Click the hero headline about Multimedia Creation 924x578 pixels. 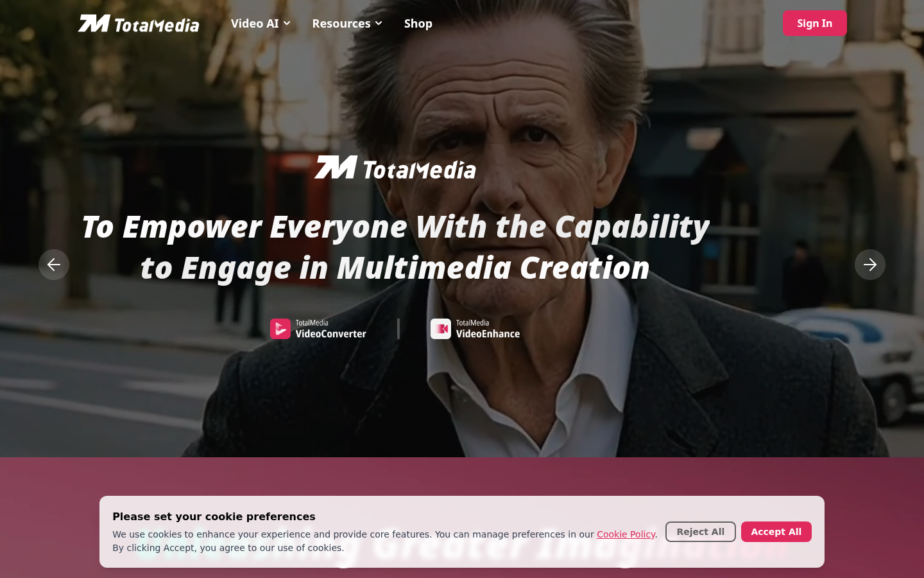[395, 247]
